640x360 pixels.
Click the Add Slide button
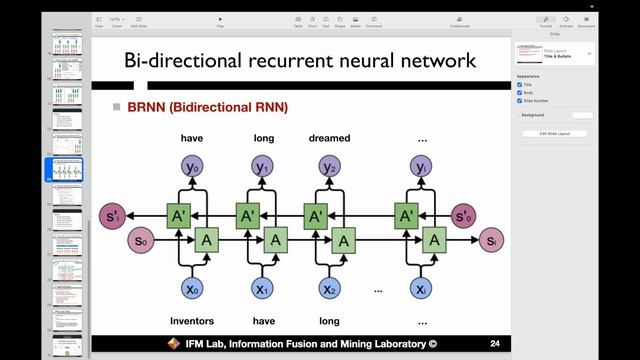click(139, 22)
